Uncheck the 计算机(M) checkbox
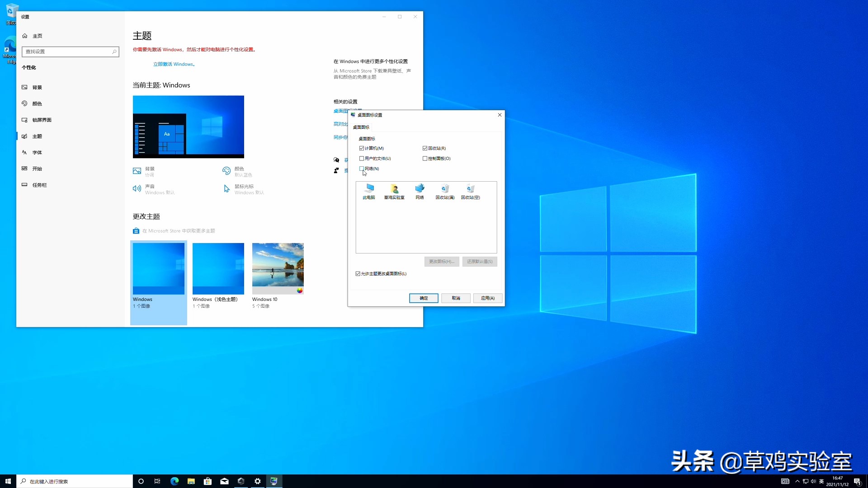Viewport: 868px width, 488px height. 362,148
